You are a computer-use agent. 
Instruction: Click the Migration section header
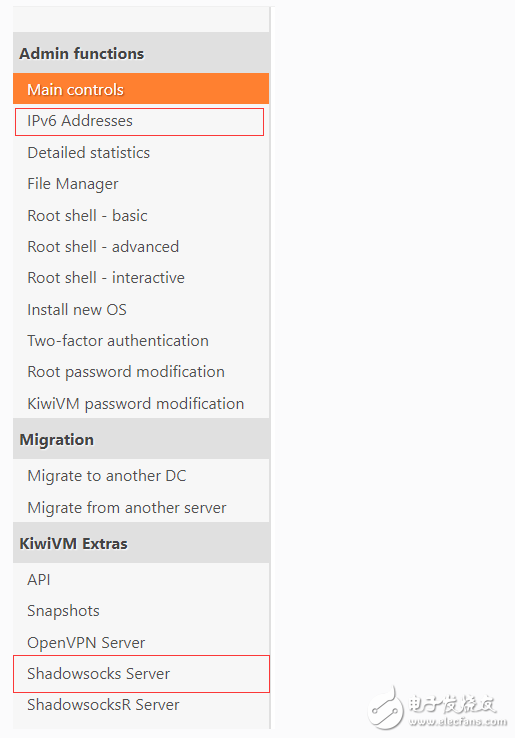tap(141, 439)
